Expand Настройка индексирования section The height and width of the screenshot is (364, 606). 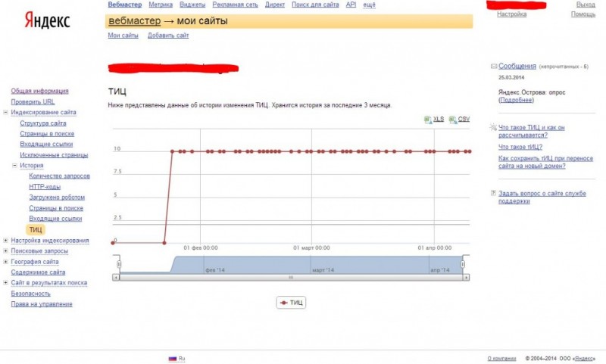(x=5, y=241)
